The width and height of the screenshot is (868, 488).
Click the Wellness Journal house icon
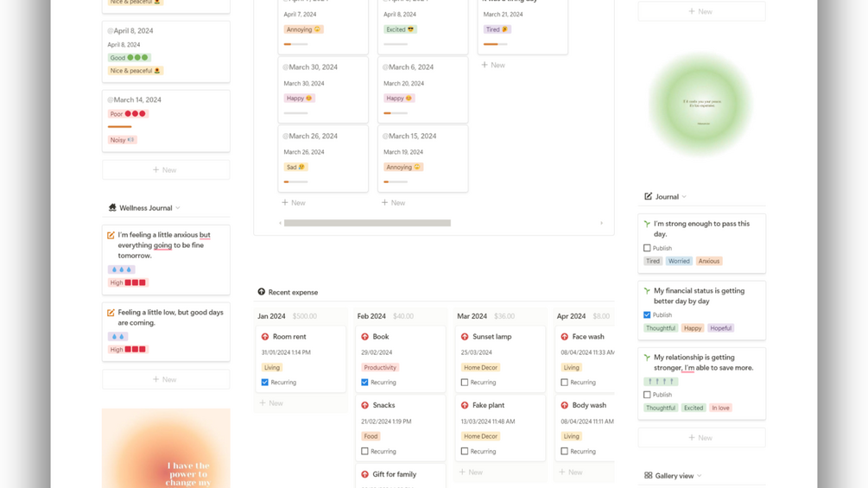(x=112, y=207)
